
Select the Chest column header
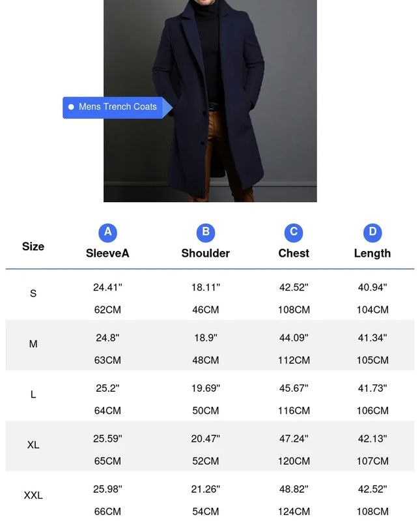[294, 254]
